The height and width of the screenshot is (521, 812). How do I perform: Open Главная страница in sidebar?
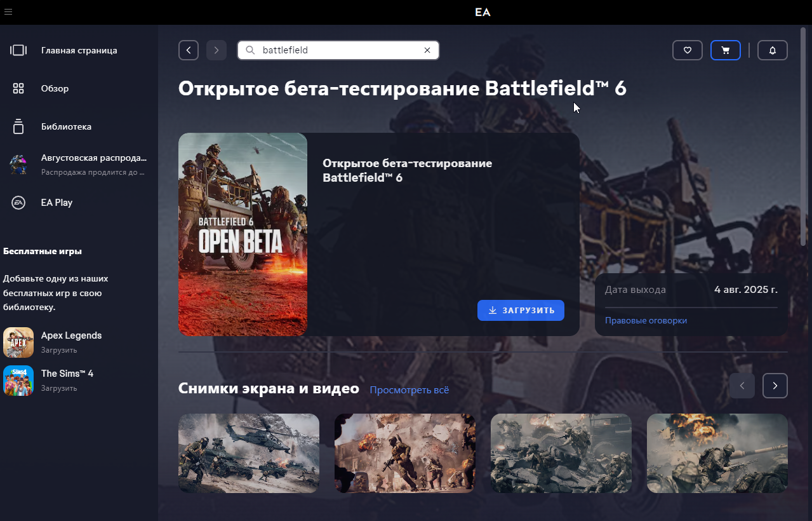pyautogui.click(x=79, y=50)
